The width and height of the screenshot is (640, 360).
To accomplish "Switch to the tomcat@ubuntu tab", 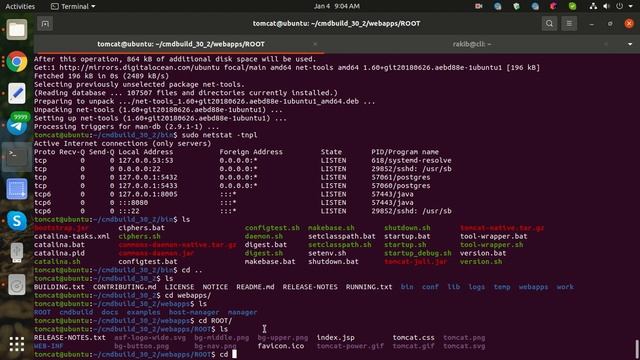I will click(x=181, y=44).
